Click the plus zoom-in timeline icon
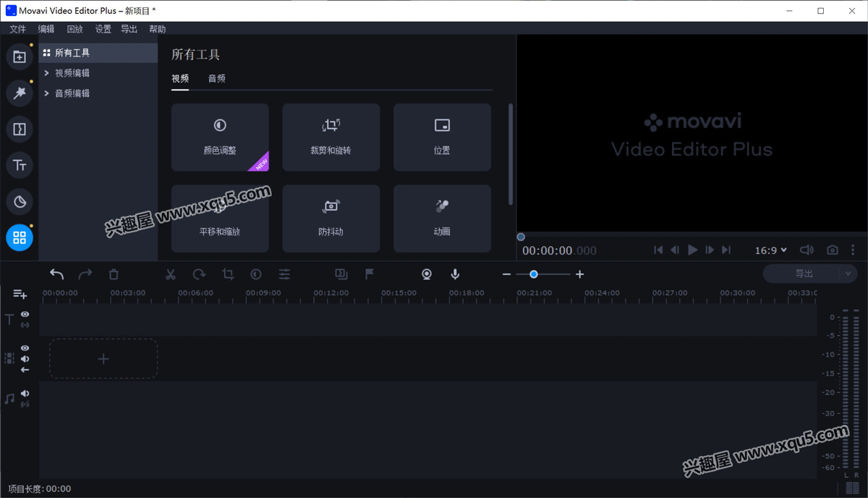The image size is (868, 498). point(579,274)
